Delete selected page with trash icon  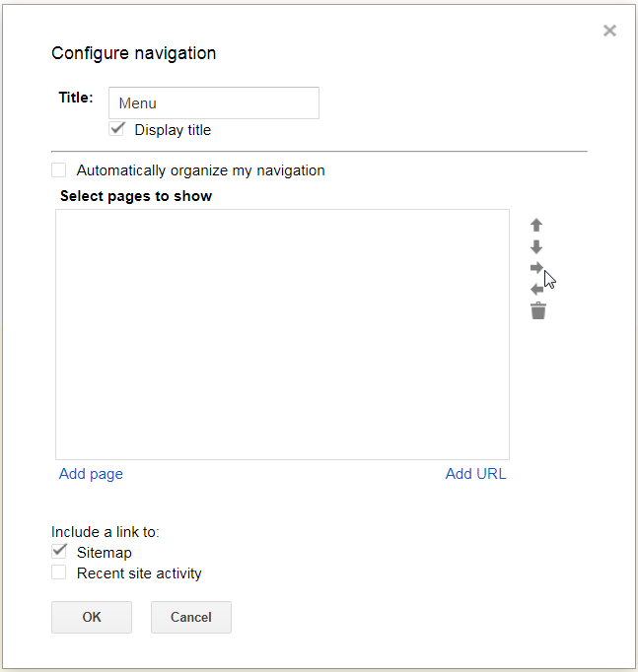(538, 310)
